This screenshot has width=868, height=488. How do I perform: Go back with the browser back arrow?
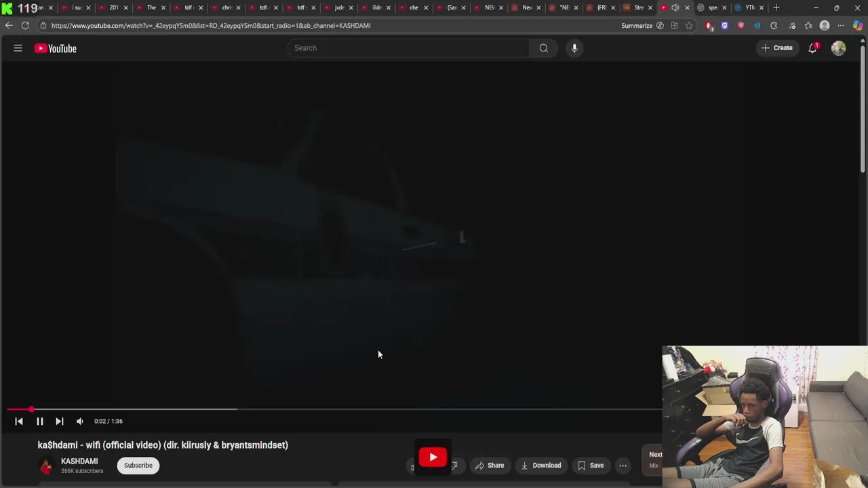pyautogui.click(x=9, y=26)
